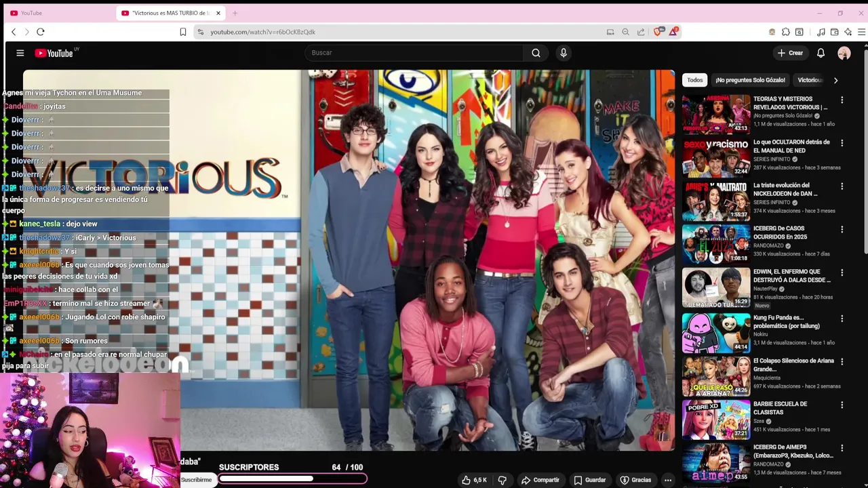Click the Gracias button
The width and height of the screenshot is (868, 488).
click(x=635, y=480)
